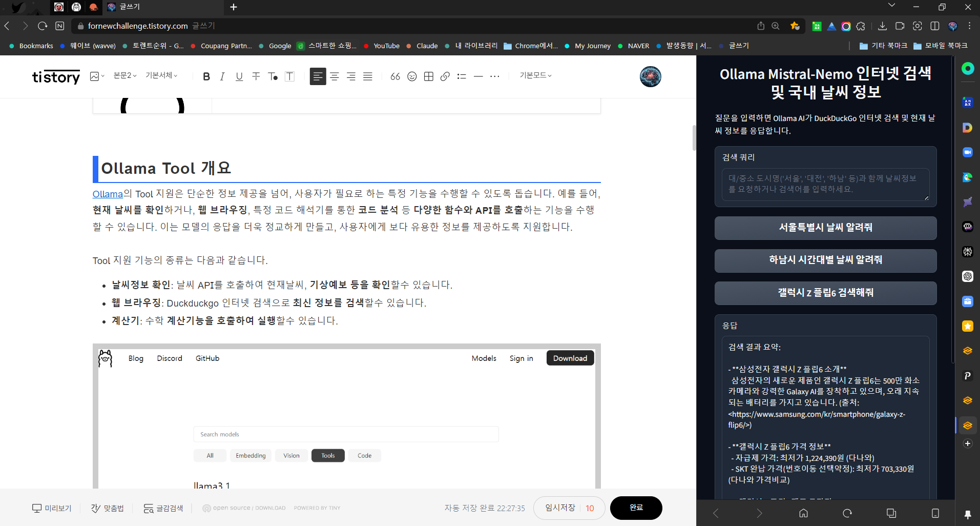Switch to the 글쓰기 browser tab
980x526 pixels.
[163, 7]
